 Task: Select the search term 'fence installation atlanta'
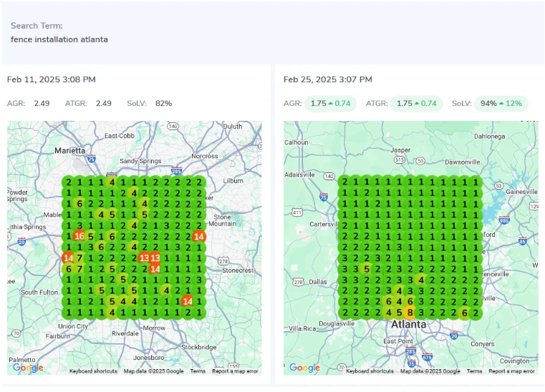59,39
